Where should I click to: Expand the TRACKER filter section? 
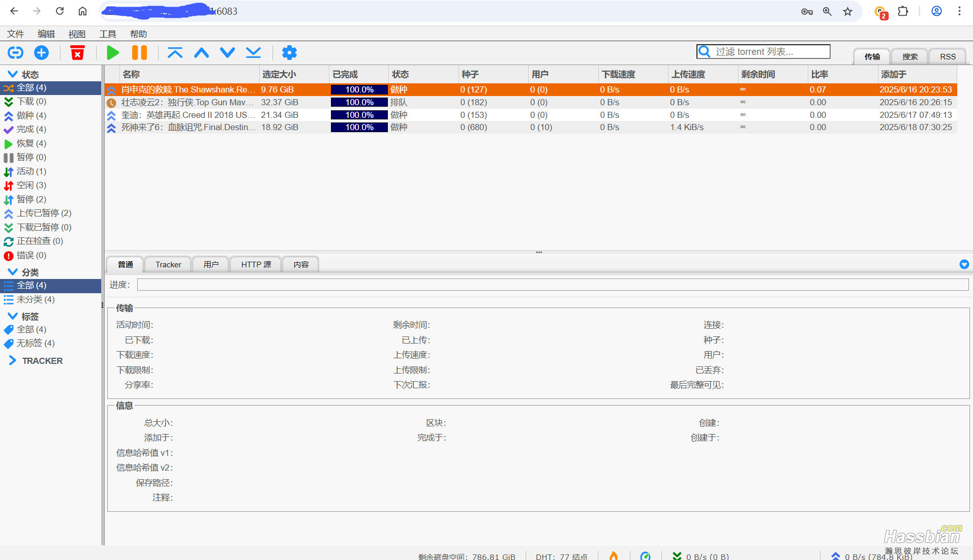click(13, 360)
